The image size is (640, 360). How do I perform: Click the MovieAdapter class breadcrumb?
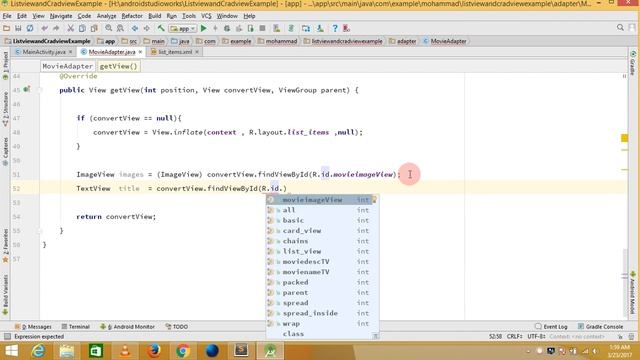[x=445, y=41]
